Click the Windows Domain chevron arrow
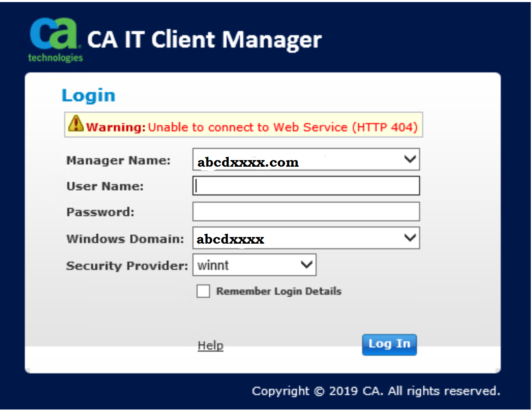 (410, 238)
